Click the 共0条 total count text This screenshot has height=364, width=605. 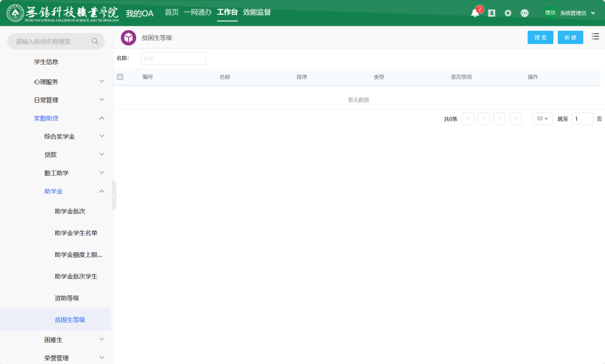[451, 119]
